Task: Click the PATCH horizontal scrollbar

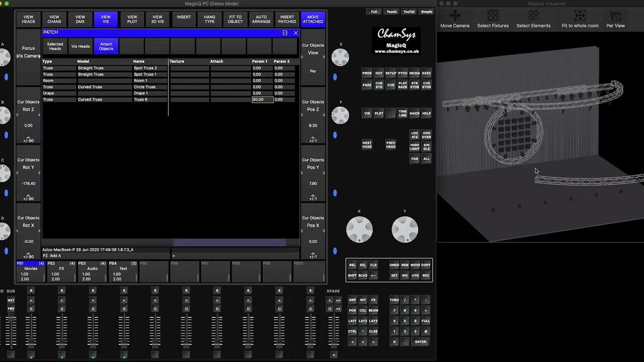Action: click(x=229, y=242)
